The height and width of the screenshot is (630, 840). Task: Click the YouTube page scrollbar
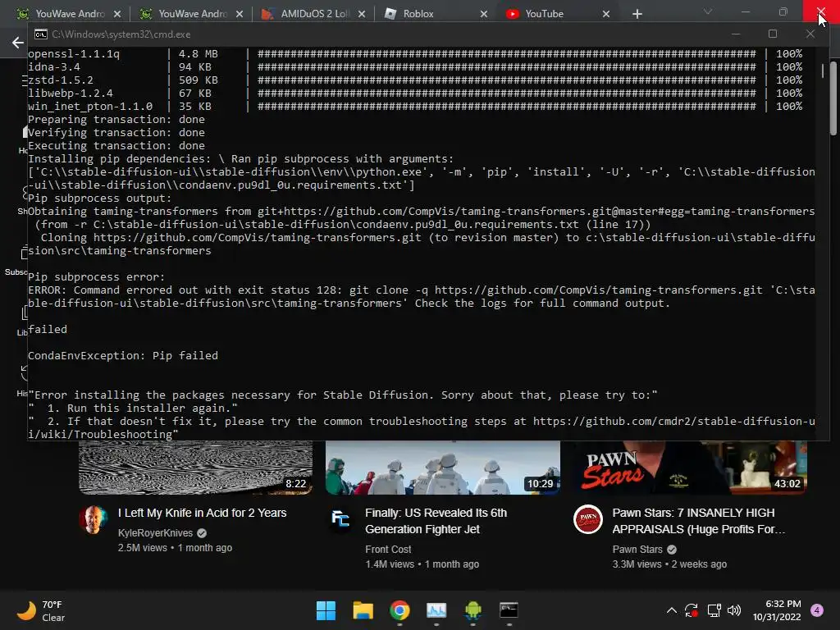coord(833,98)
